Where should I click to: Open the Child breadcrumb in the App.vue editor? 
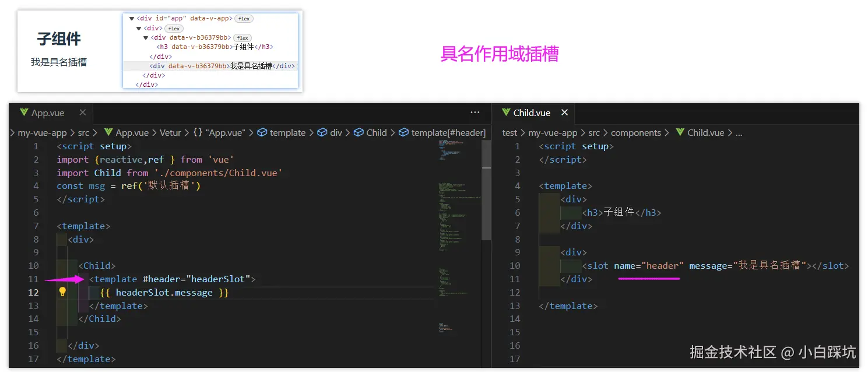(370, 132)
